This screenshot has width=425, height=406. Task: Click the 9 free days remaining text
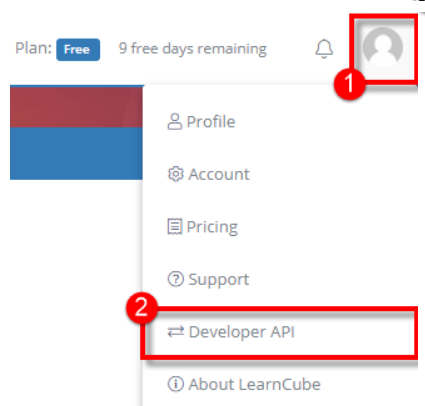[x=193, y=49]
